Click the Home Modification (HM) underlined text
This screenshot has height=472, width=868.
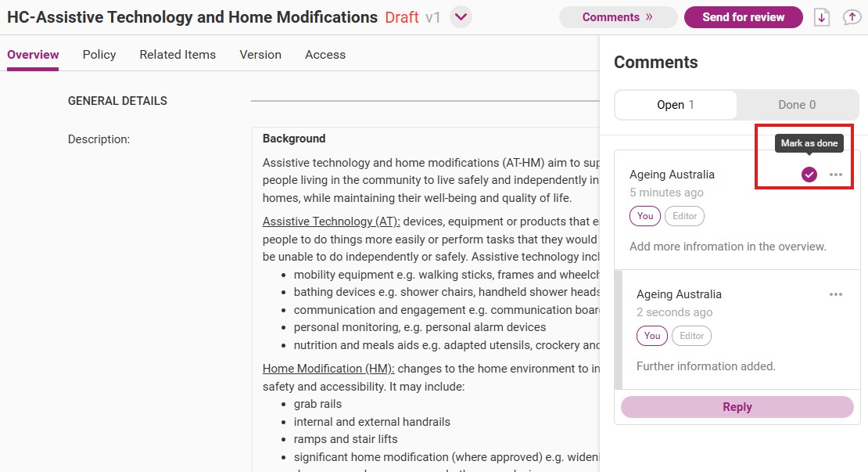coord(328,369)
